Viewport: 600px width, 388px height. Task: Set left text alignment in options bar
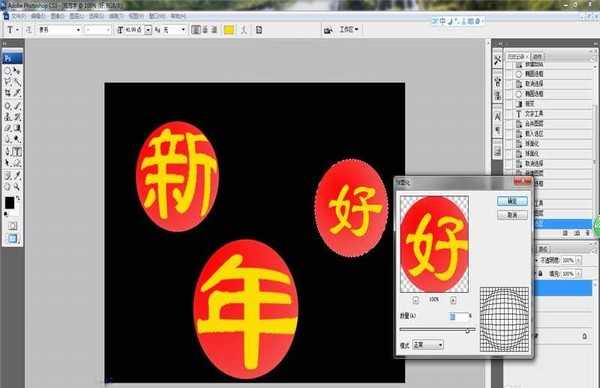coord(196,30)
